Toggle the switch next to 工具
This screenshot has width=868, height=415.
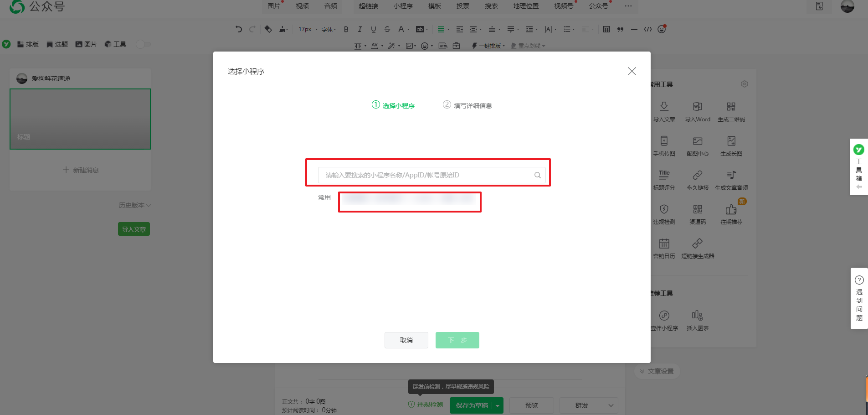[x=143, y=44]
